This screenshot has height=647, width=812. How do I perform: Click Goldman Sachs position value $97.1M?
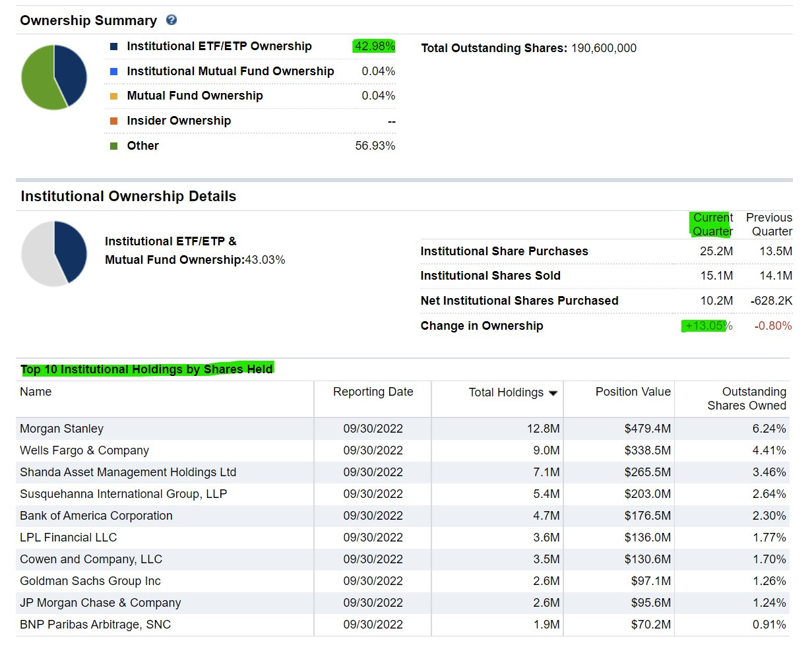tap(651, 581)
